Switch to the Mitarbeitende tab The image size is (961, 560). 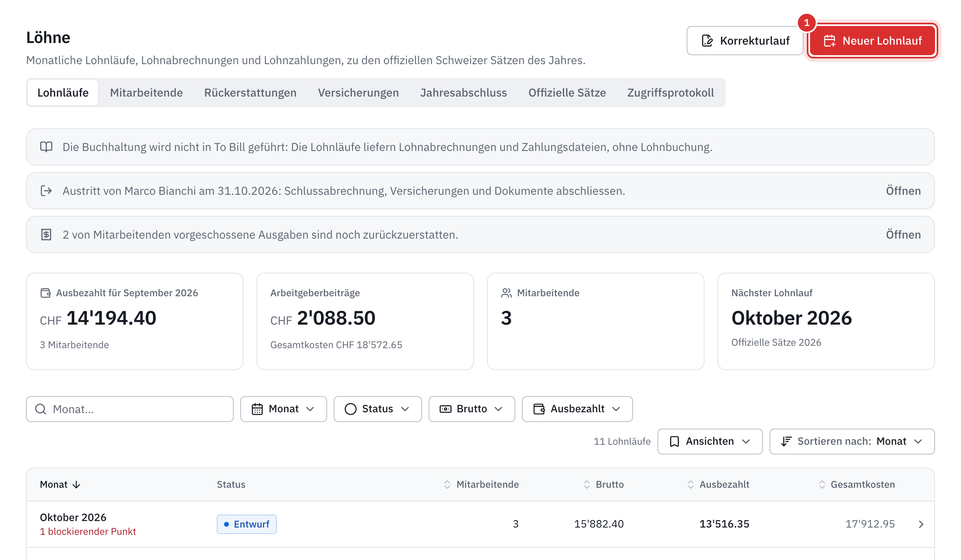click(x=146, y=93)
